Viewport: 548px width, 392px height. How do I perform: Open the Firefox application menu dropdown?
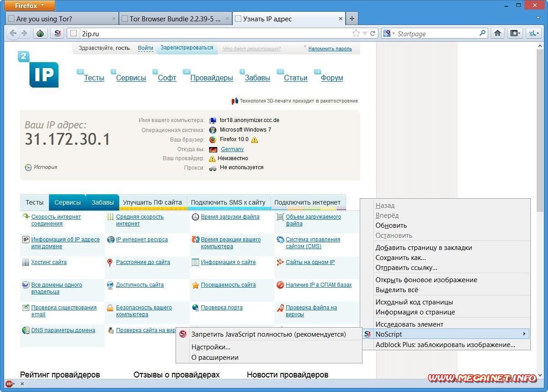tap(29, 6)
